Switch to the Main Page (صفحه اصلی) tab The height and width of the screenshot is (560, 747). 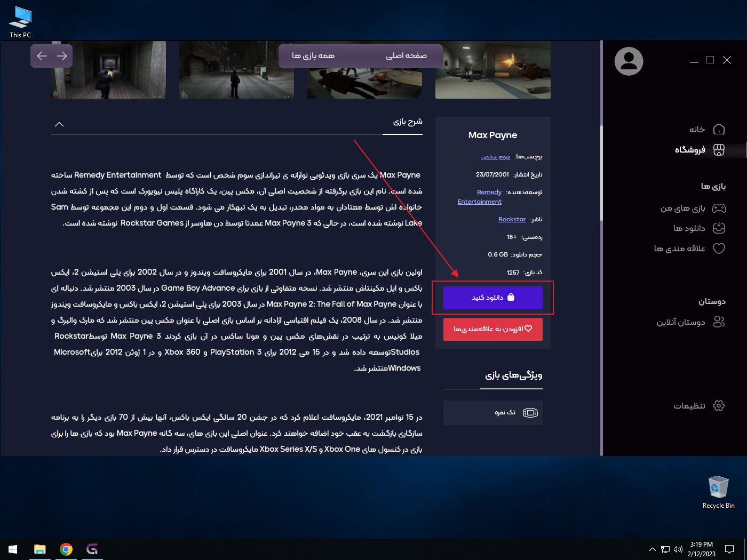(x=406, y=56)
